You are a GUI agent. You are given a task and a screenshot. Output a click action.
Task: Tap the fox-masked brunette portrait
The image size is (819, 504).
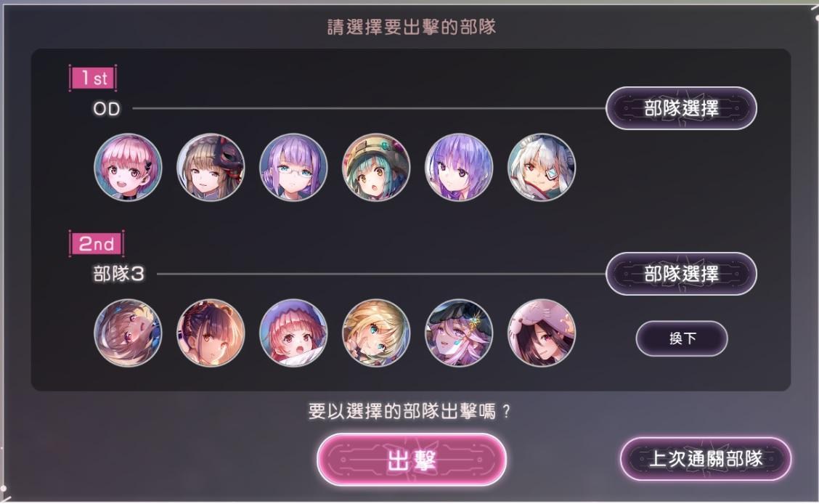(211, 168)
